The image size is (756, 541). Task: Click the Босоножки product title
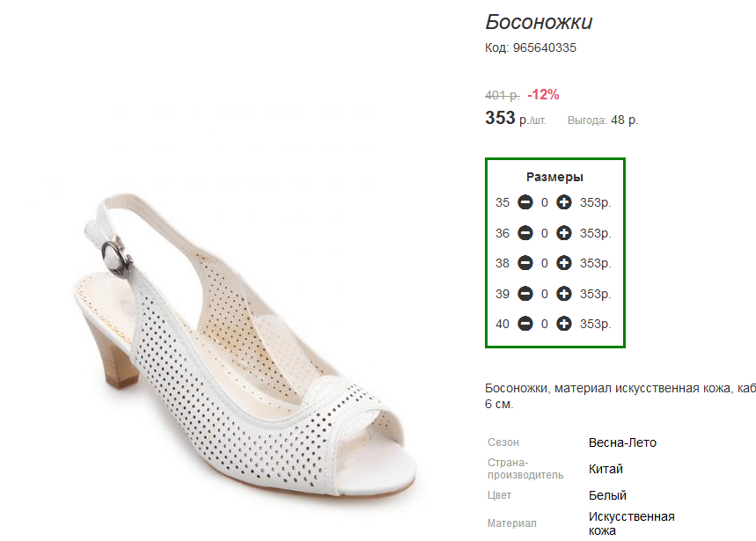tap(539, 22)
